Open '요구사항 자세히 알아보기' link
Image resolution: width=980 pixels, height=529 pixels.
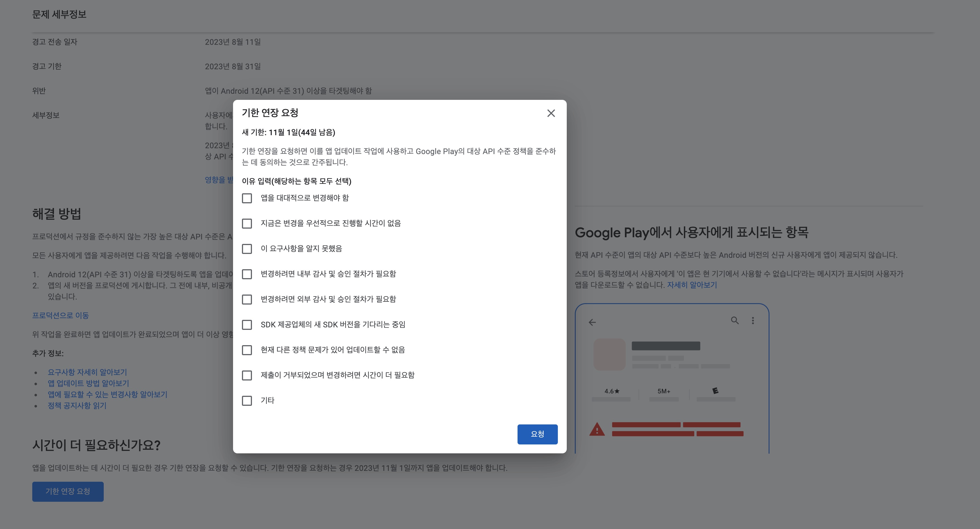(87, 372)
